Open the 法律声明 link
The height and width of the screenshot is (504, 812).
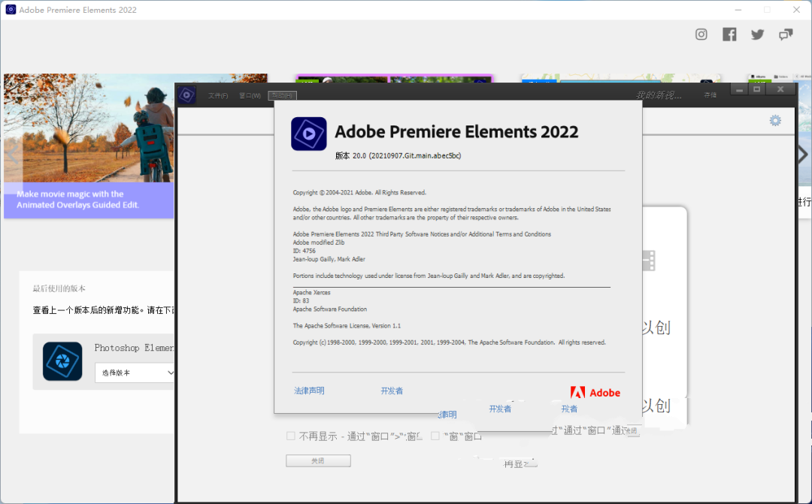309,391
